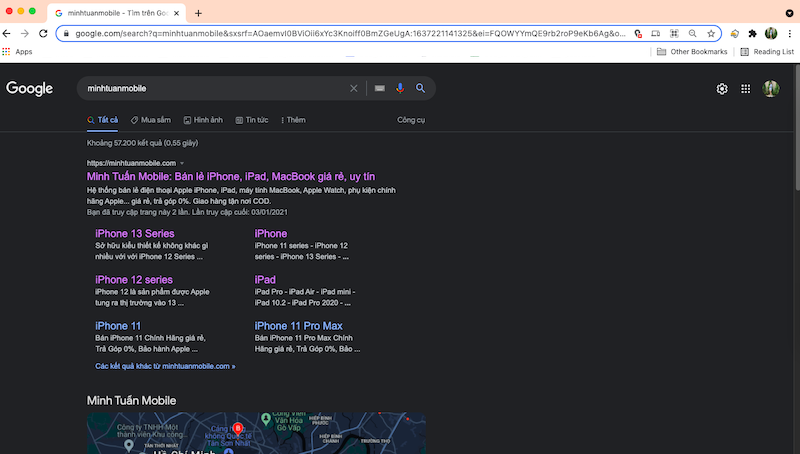The image size is (800, 454).
Task: Open the zoom magnifier in address bar
Action: 692,33
